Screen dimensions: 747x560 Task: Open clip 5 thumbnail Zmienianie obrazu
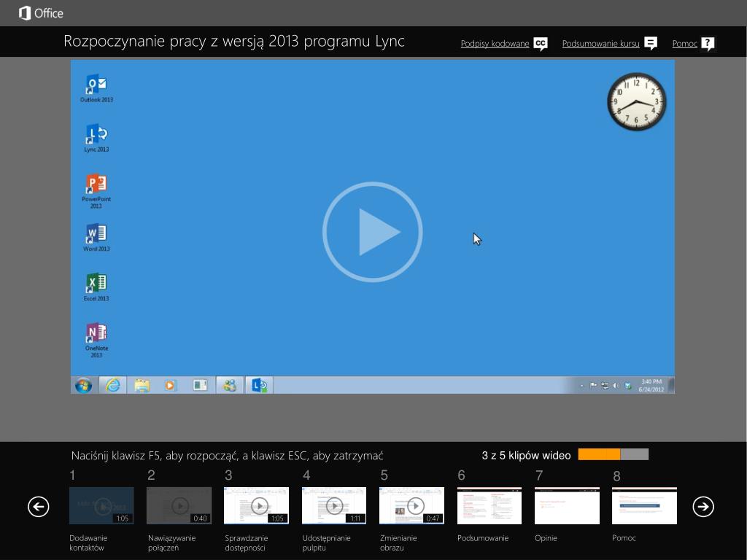pos(411,505)
